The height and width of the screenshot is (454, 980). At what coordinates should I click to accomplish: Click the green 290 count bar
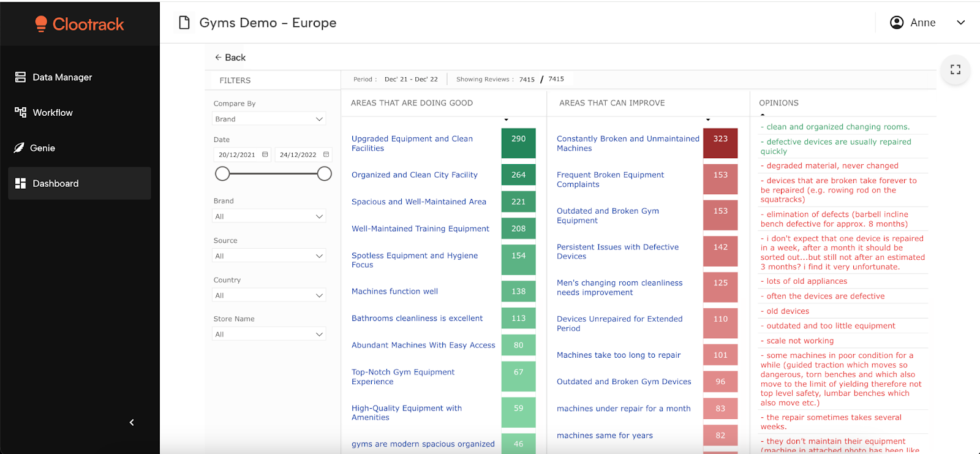519,143
